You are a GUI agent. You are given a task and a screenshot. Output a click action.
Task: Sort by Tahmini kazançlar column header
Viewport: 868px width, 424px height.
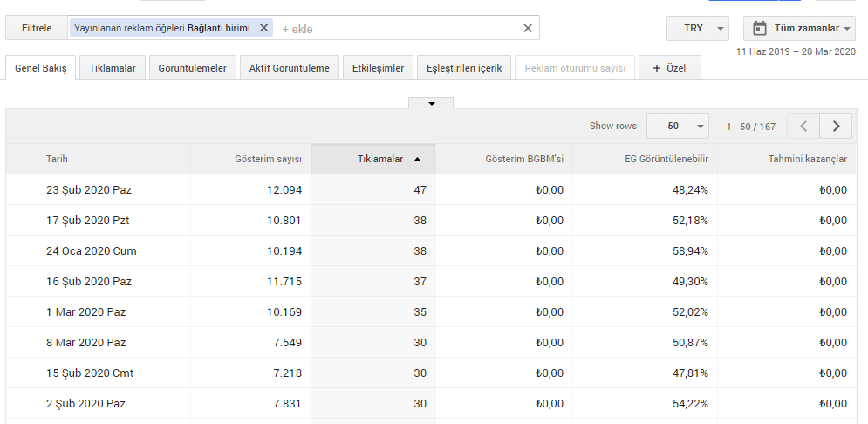click(807, 159)
